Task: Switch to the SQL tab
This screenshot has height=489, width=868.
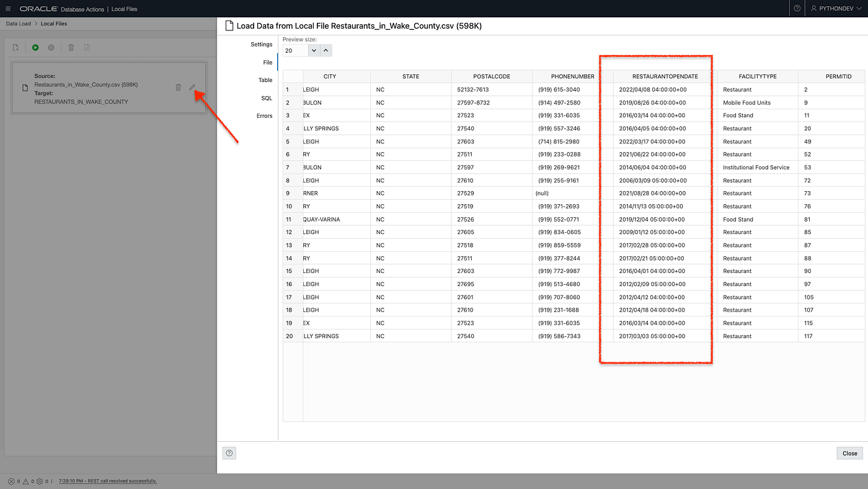Action: click(267, 97)
